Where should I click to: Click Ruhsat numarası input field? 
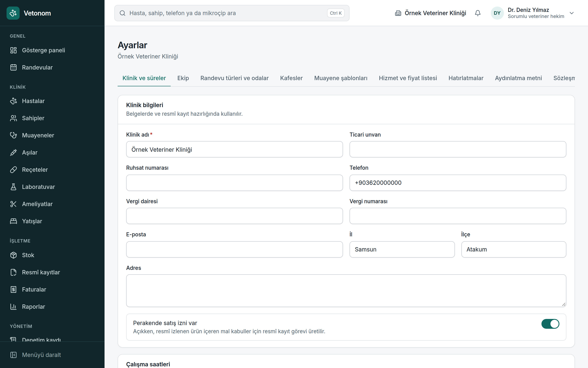point(234,183)
